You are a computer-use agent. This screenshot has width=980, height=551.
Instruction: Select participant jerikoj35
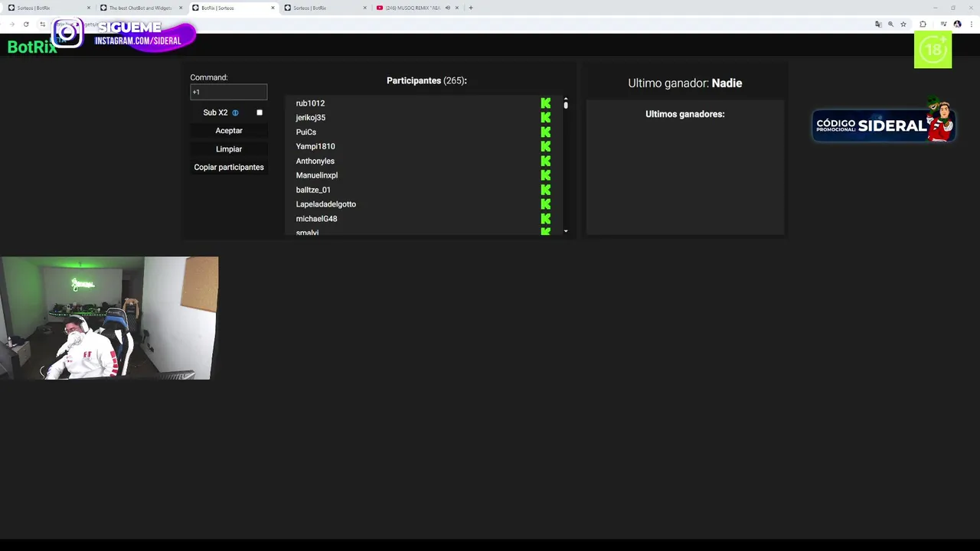[x=311, y=118]
